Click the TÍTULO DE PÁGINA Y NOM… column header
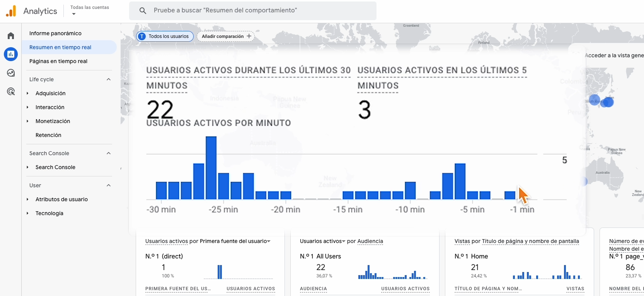This screenshot has width=644, height=296. 488,289
